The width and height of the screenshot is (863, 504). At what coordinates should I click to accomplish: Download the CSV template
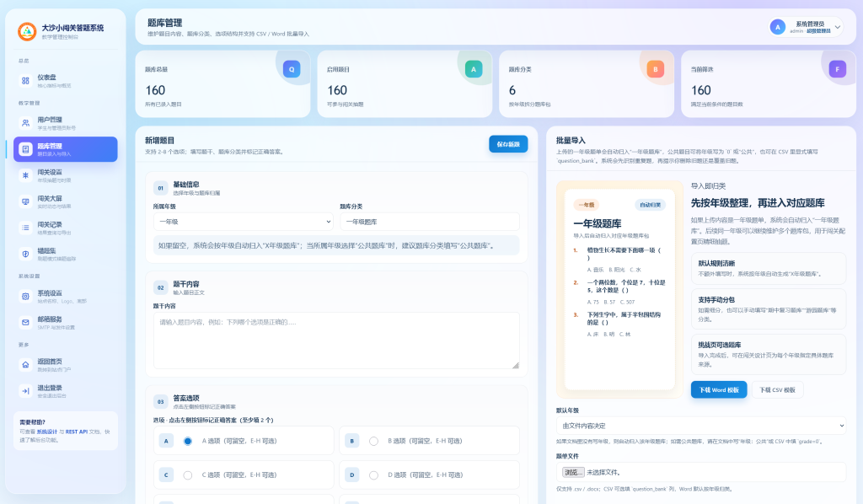click(x=777, y=389)
